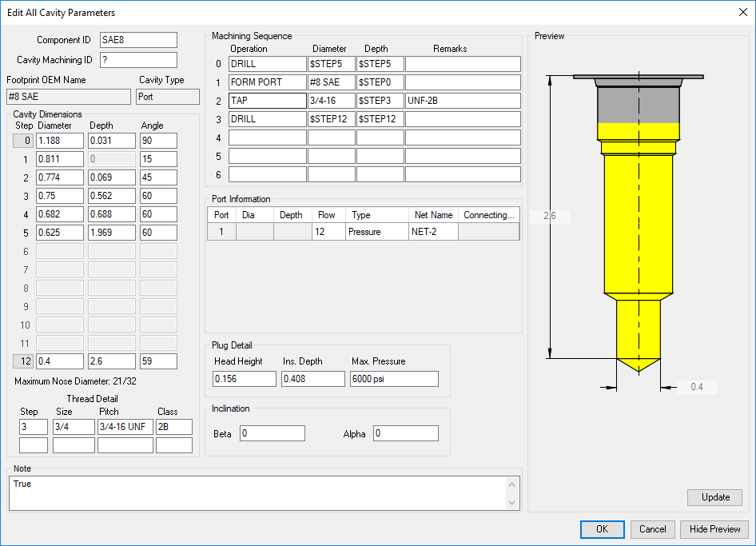
Task: Select the Step 12 row button
Action: pos(24,361)
